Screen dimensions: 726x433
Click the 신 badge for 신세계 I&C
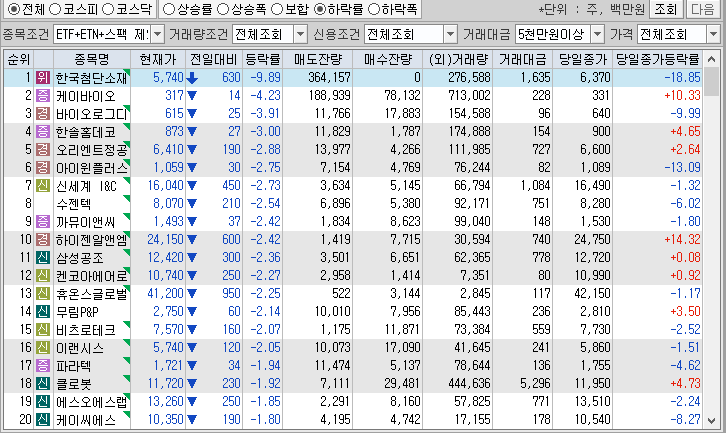click(43, 186)
